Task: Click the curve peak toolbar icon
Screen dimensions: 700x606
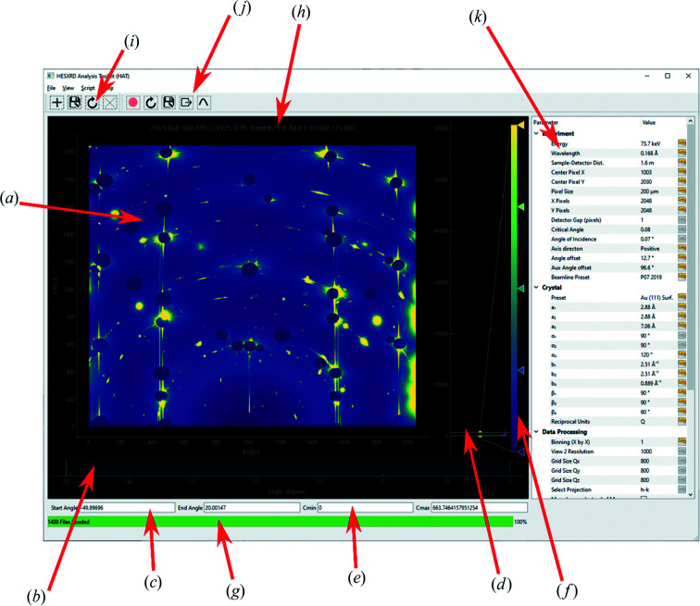Action: tap(204, 102)
